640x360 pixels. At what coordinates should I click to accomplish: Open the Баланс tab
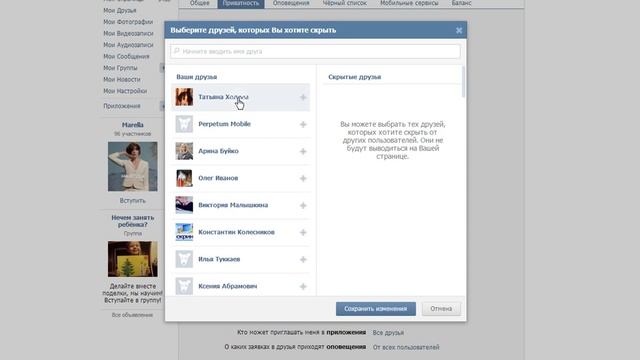pos(462,3)
